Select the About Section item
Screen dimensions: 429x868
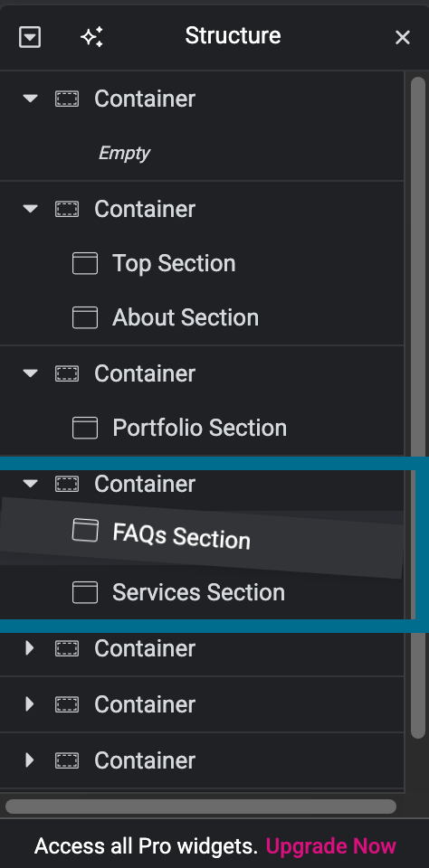[202, 317]
